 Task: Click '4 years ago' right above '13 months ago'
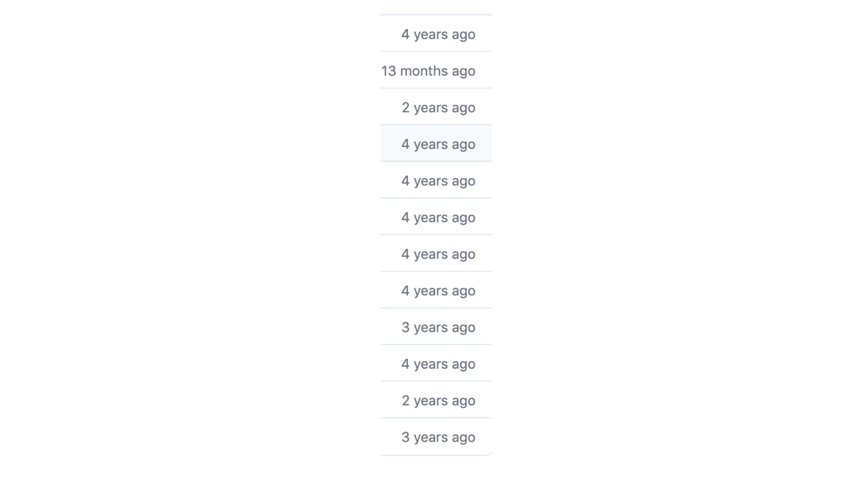point(438,34)
